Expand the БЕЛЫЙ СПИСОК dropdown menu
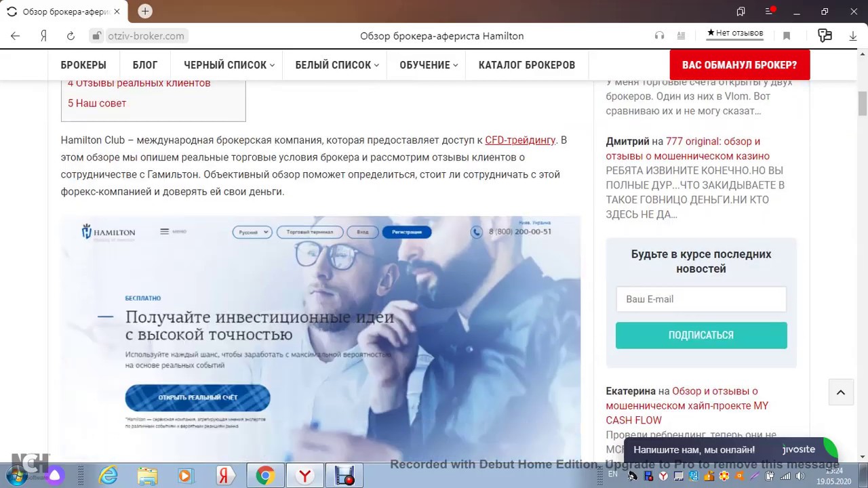 pos(336,65)
